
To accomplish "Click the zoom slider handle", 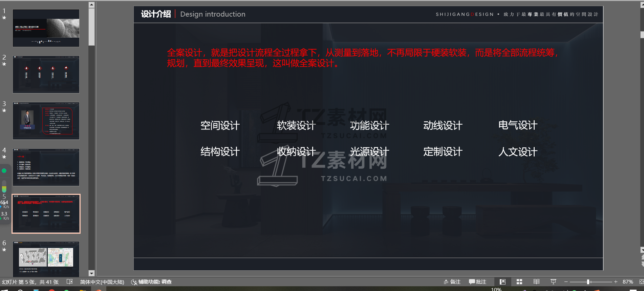I will pyautogui.click(x=588, y=282).
